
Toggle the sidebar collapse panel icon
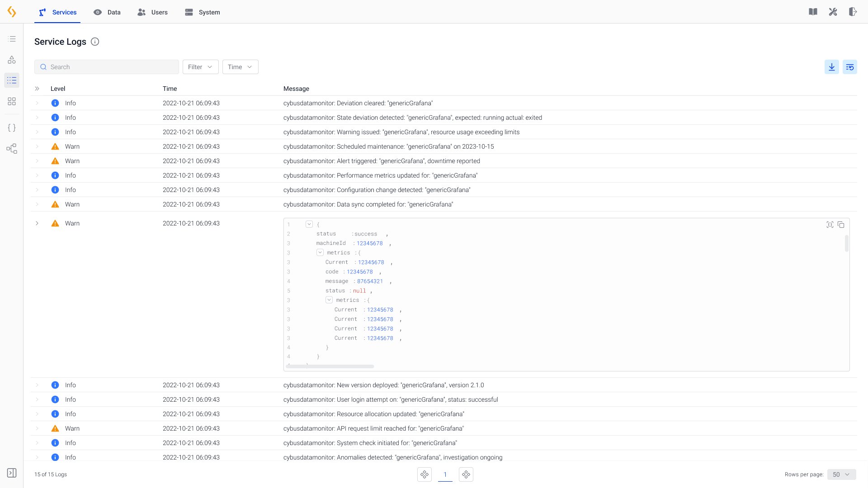point(12,473)
